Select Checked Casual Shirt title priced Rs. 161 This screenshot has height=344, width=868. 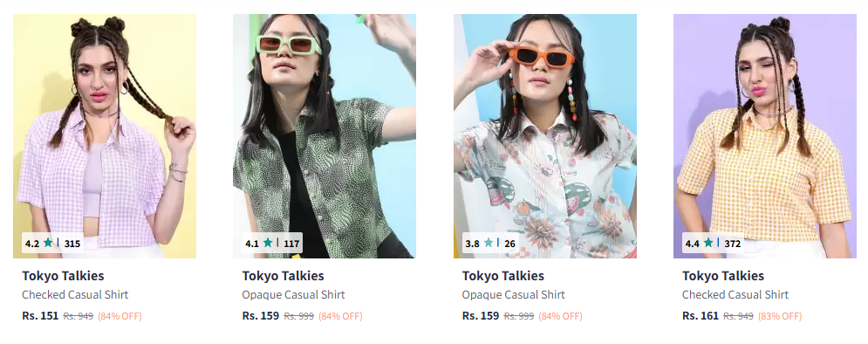735,295
